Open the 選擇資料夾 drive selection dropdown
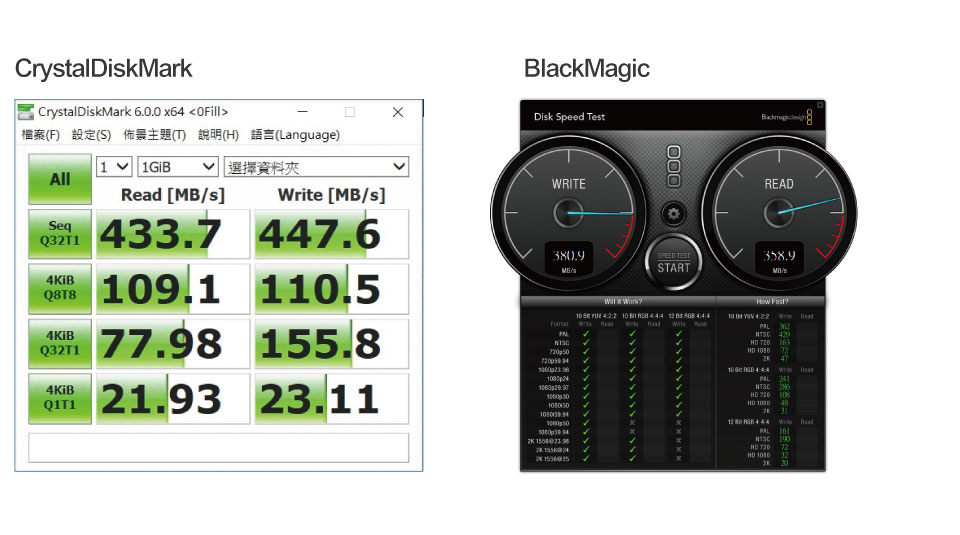 click(317, 166)
